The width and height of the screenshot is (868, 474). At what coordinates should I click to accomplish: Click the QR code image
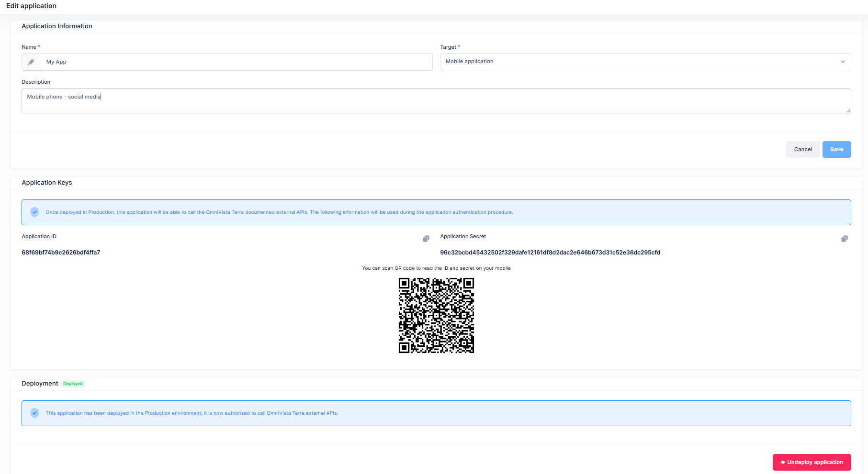tap(436, 316)
